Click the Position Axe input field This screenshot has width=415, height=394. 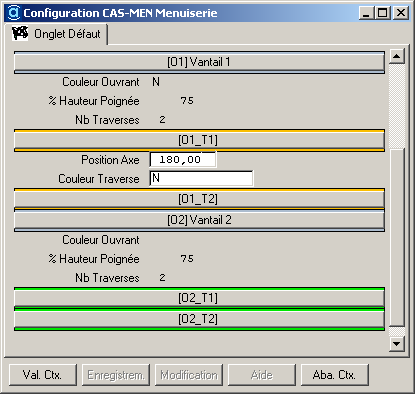[183, 160]
